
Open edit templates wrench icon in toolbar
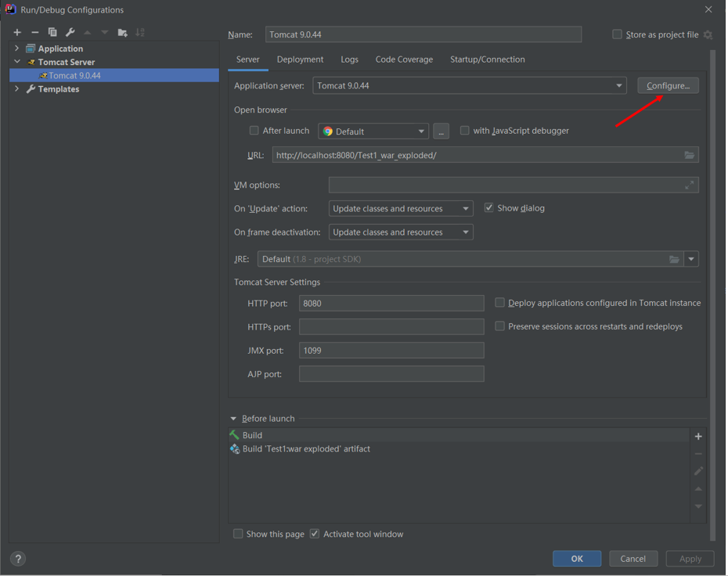coord(70,32)
